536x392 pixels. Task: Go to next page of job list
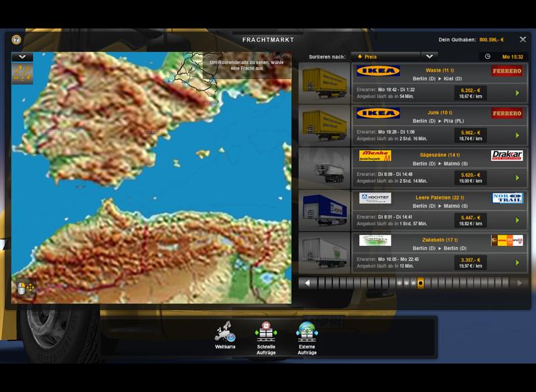tap(519, 283)
